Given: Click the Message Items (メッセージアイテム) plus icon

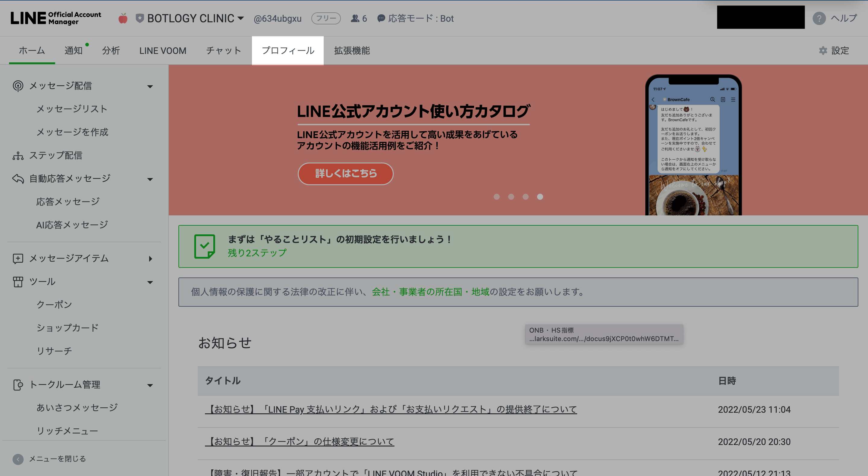Looking at the screenshot, I should click(18, 258).
